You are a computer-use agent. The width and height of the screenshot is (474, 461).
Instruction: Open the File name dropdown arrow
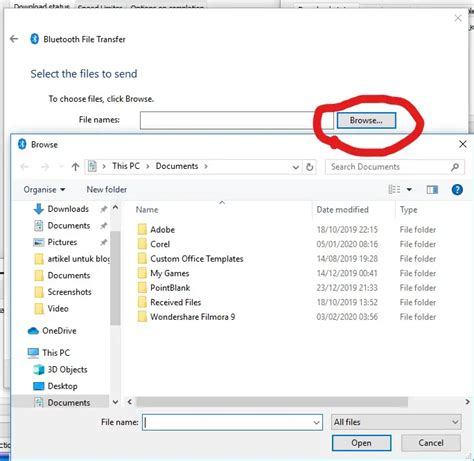pyautogui.click(x=317, y=423)
